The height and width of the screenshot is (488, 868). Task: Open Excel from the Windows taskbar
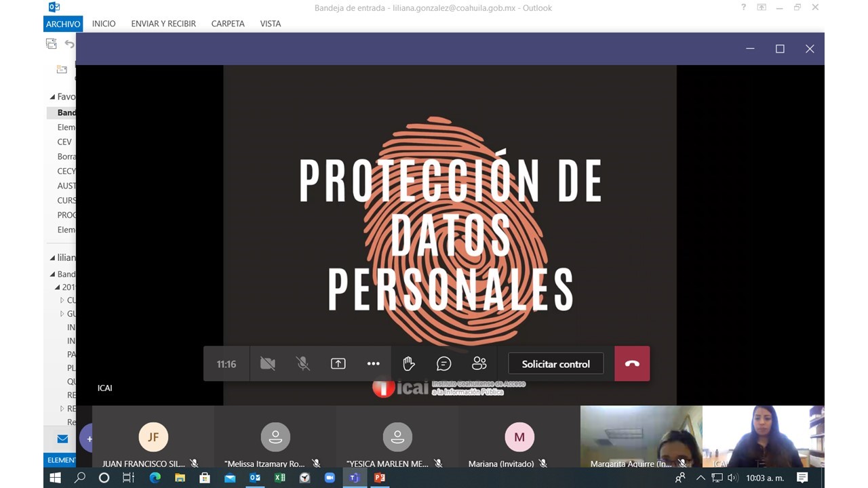(x=280, y=478)
